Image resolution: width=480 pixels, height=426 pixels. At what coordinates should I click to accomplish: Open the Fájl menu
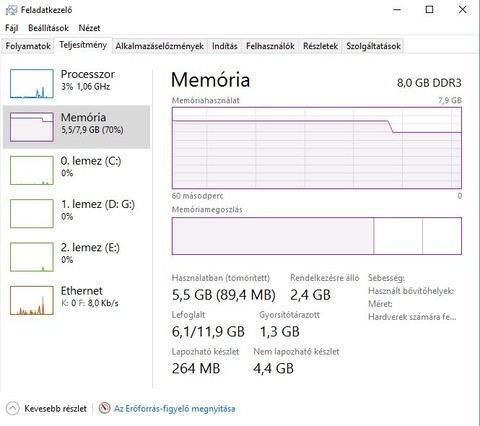[12, 28]
